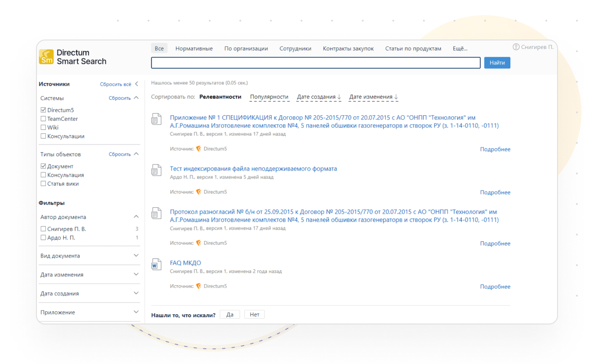Click document icon of Протокол разногласий result

click(156, 213)
